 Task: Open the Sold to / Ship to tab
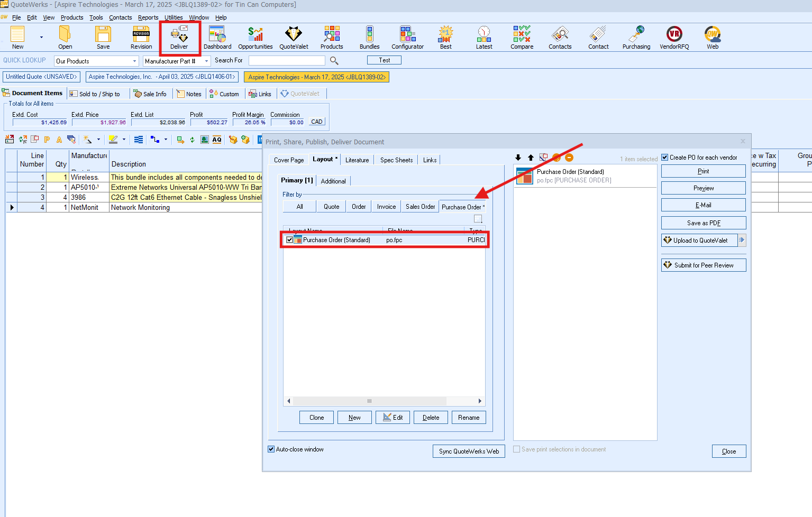(99, 94)
